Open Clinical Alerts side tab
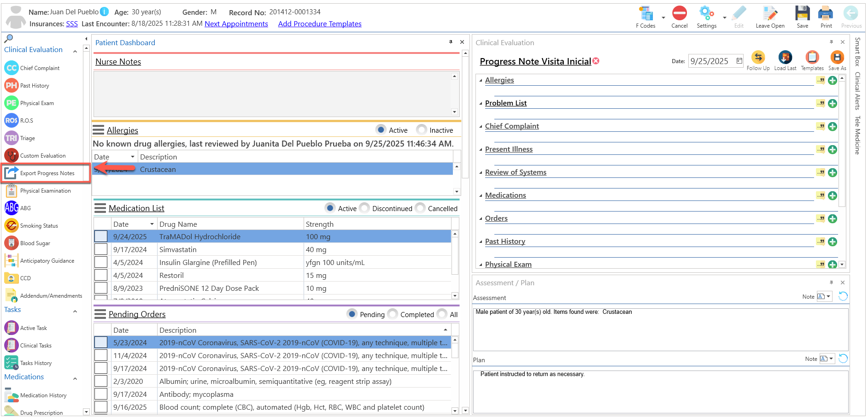This screenshot has height=418, width=868. click(857, 91)
